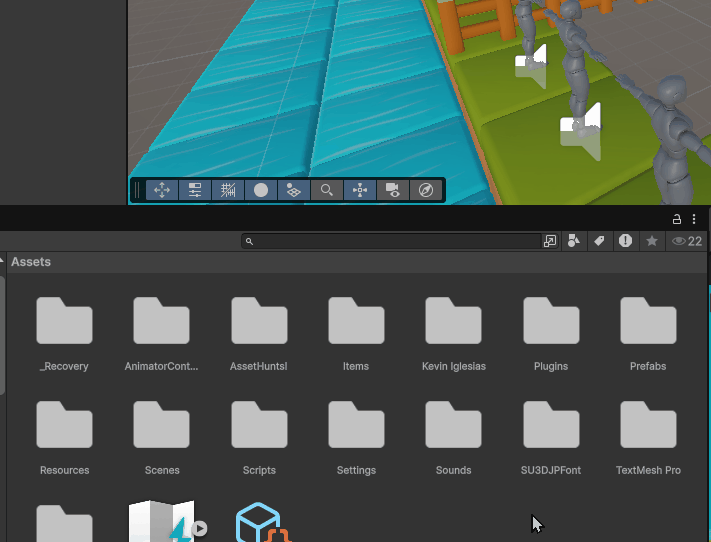
Task: Click the Assets breadcrumb label
Action: 31,262
